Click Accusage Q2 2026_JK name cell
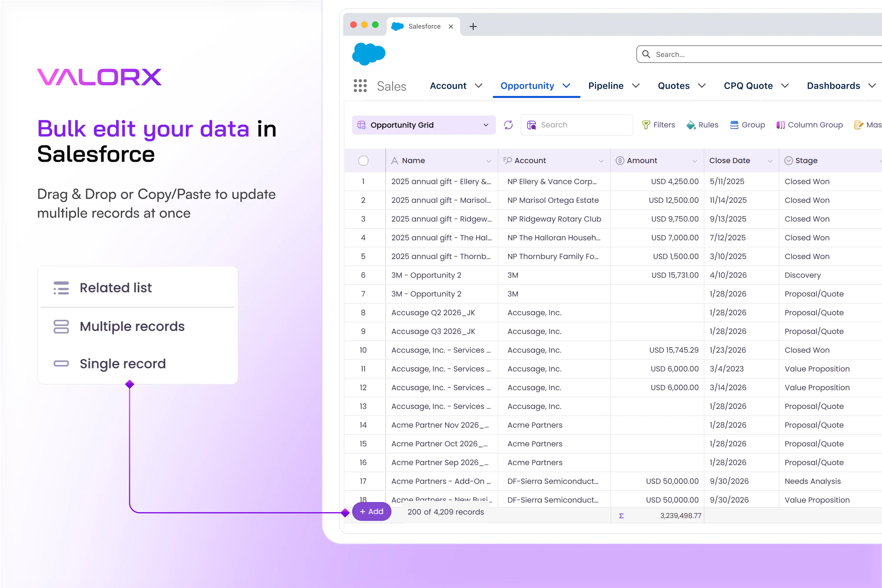The height and width of the screenshot is (588, 882). click(x=442, y=313)
